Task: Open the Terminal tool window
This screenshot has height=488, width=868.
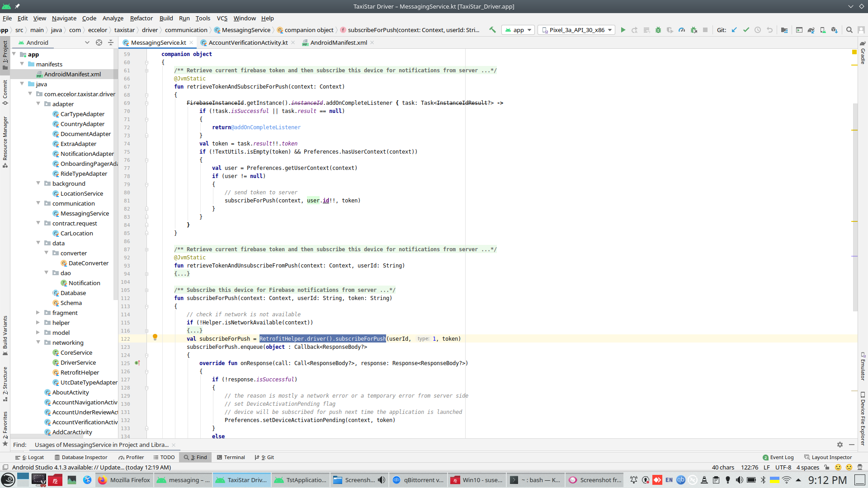Action: tap(231, 457)
